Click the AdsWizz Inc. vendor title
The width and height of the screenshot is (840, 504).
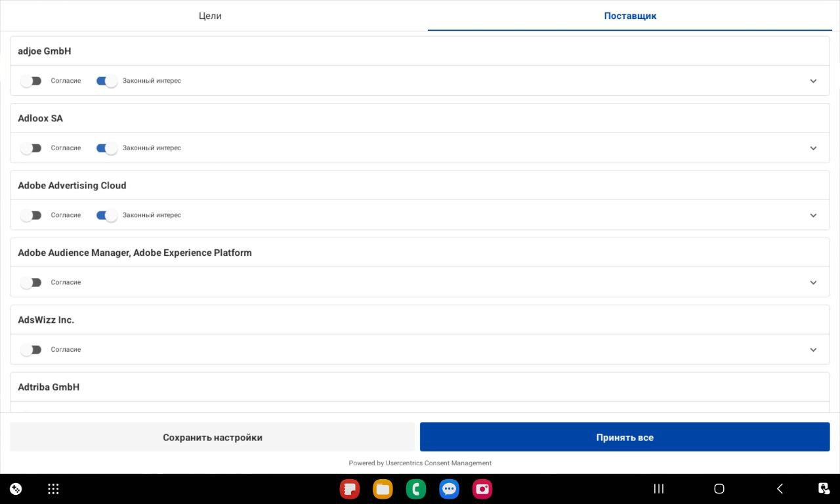[x=46, y=320]
